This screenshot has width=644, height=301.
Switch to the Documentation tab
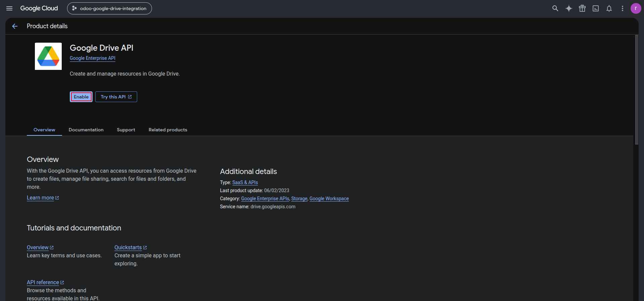coord(86,130)
